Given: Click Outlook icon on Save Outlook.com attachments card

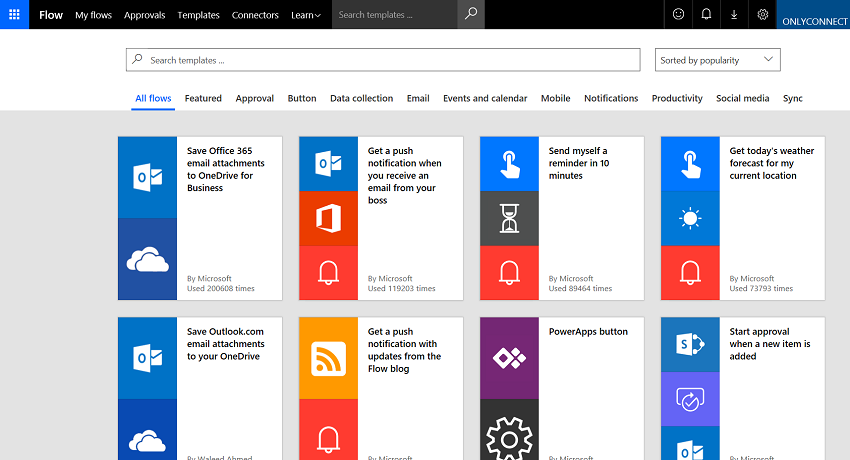Looking at the screenshot, I should click(147, 358).
